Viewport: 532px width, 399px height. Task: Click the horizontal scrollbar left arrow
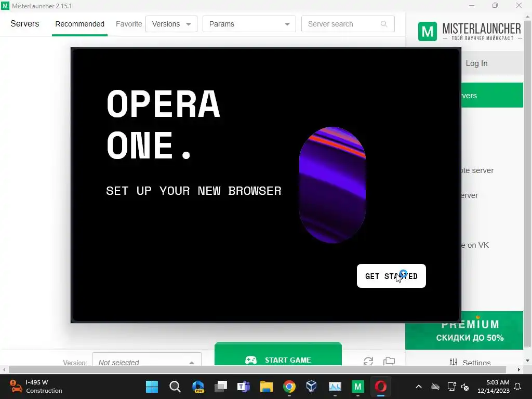(x=4, y=369)
